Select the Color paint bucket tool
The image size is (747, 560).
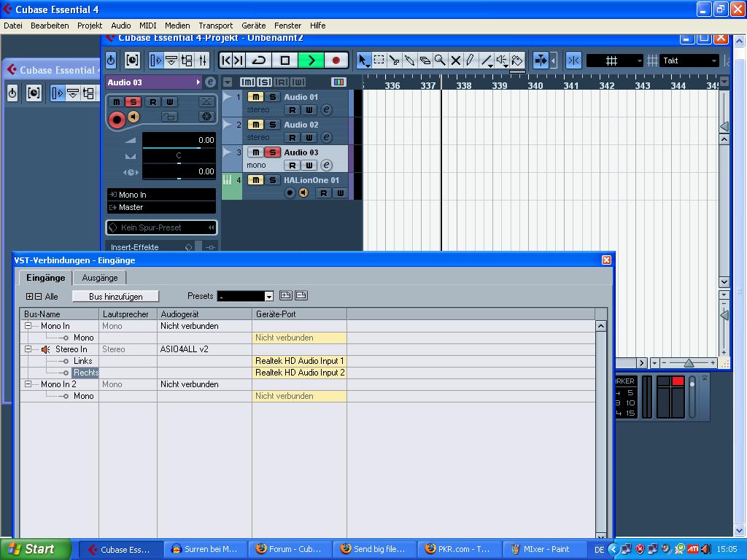point(517,61)
